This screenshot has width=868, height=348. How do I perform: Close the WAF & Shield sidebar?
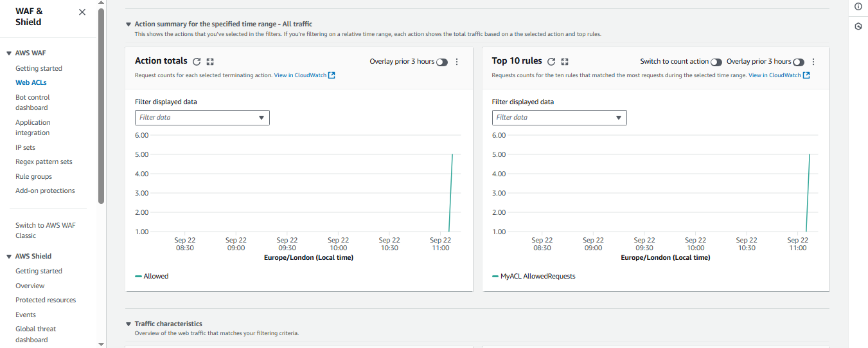click(82, 12)
